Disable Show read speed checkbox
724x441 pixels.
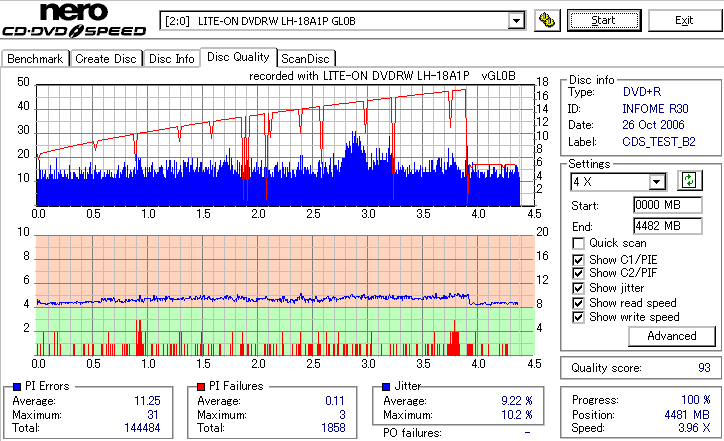pyautogui.click(x=578, y=303)
